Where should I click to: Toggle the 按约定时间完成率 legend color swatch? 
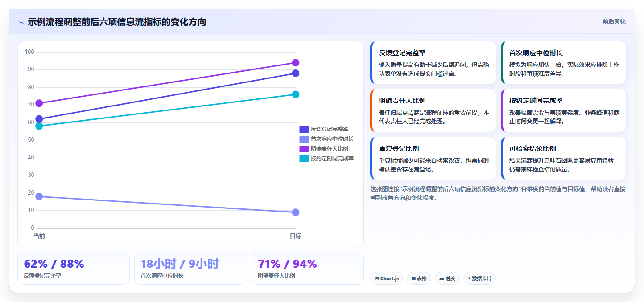[x=304, y=159]
